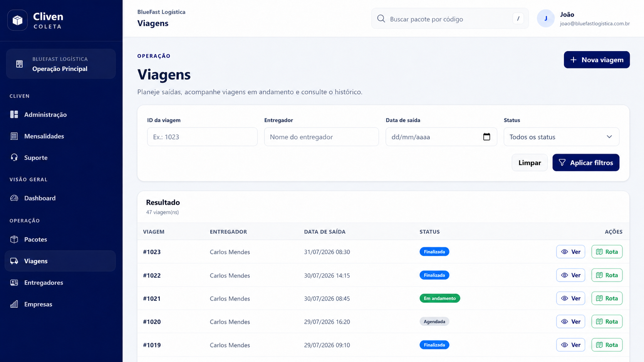Click the Pacotes package icon
Image resolution: width=644 pixels, height=362 pixels.
(x=14, y=239)
